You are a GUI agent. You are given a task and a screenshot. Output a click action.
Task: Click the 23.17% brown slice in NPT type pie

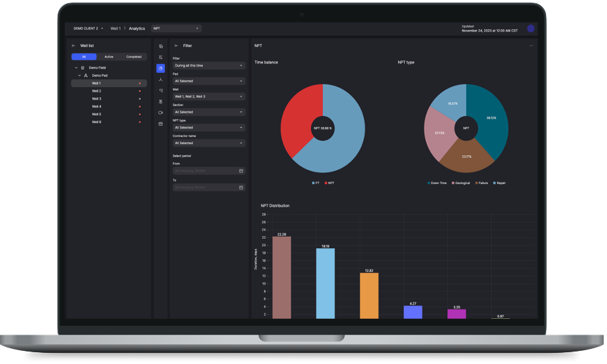point(466,157)
